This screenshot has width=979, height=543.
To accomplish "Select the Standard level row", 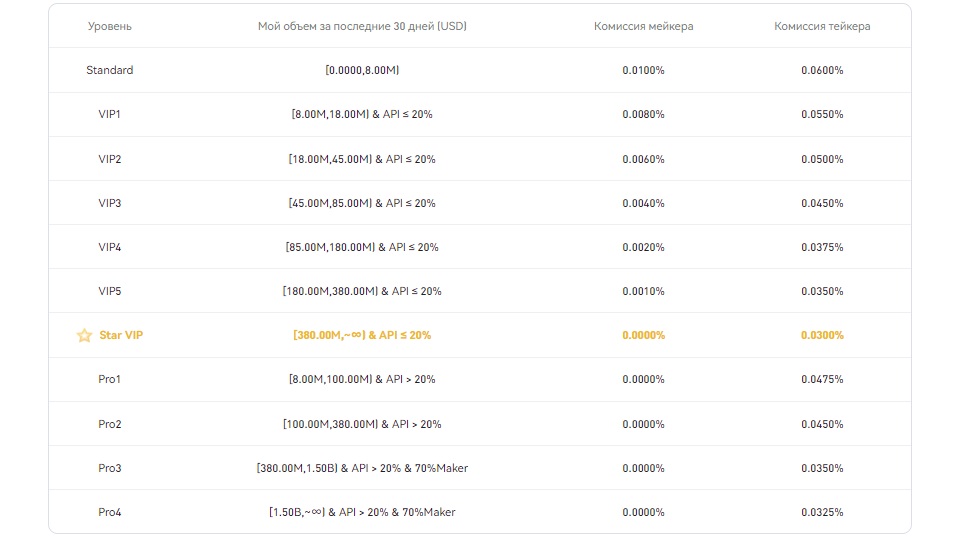I will [x=110, y=71].
